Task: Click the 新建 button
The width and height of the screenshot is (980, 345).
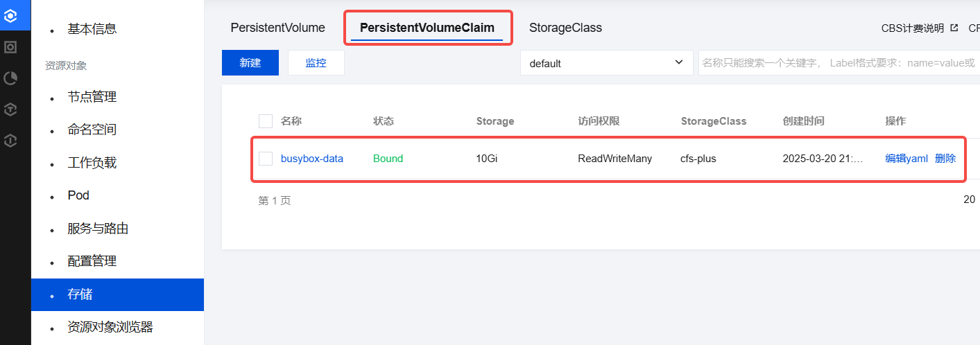Action: (x=250, y=62)
